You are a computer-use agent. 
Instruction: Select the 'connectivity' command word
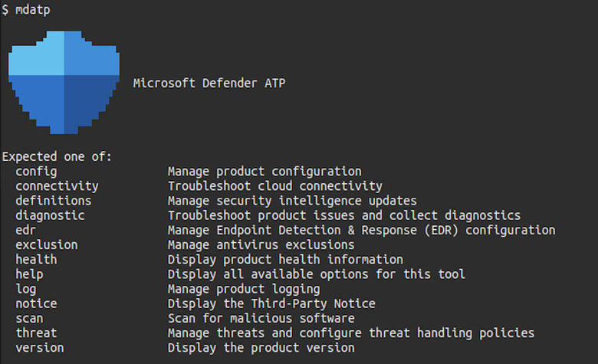(x=57, y=186)
